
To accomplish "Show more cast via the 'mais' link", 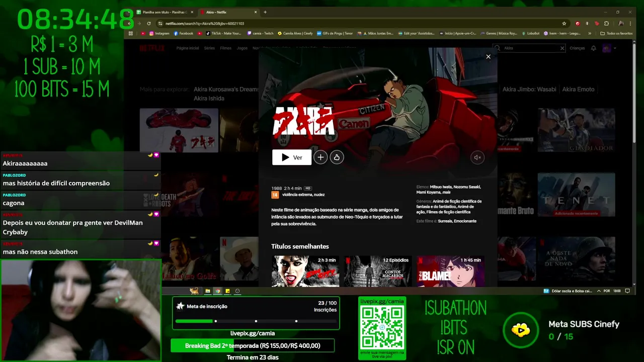I will click(446, 192).
